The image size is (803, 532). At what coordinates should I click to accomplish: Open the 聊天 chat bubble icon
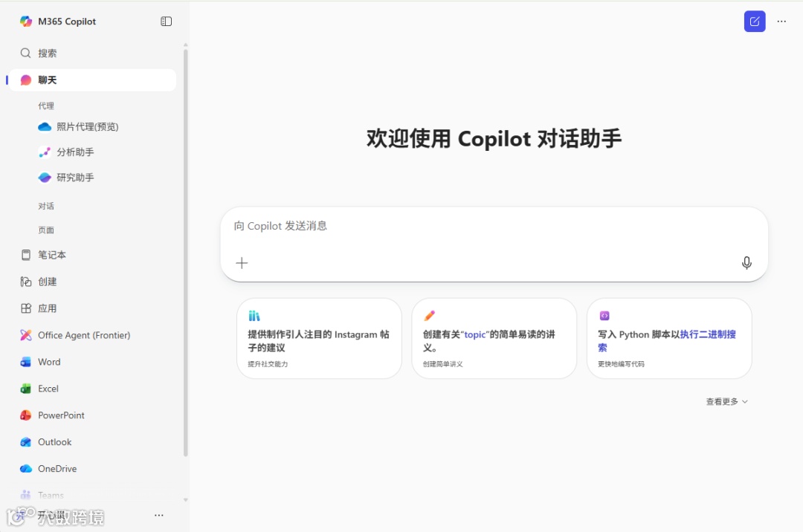click(25, 80)
